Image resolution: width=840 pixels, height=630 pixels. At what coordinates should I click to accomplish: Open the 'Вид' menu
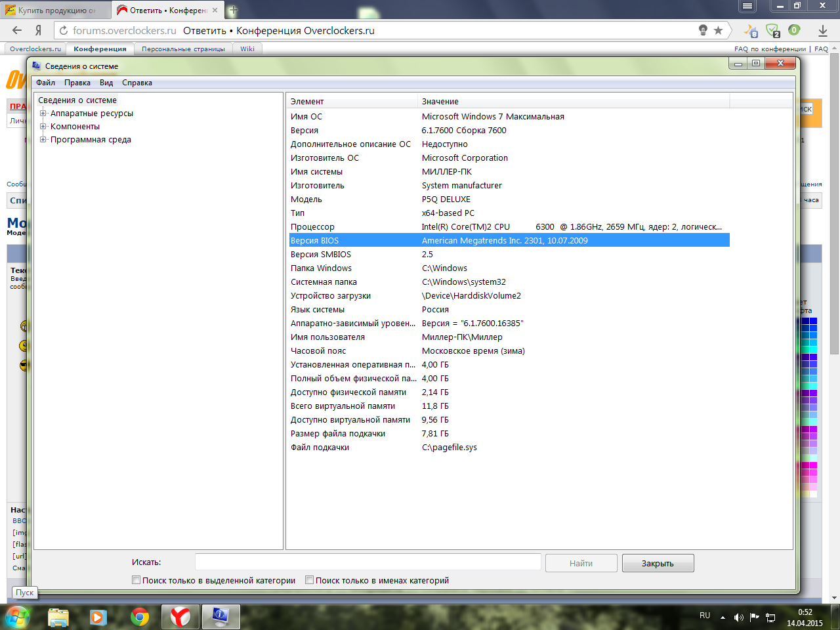click(106, 83)
